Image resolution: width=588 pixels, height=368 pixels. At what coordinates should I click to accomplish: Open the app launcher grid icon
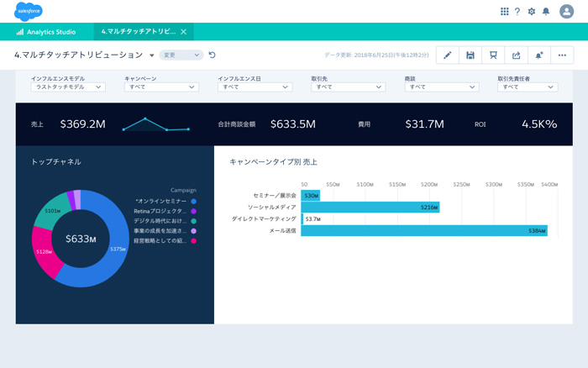504,11
